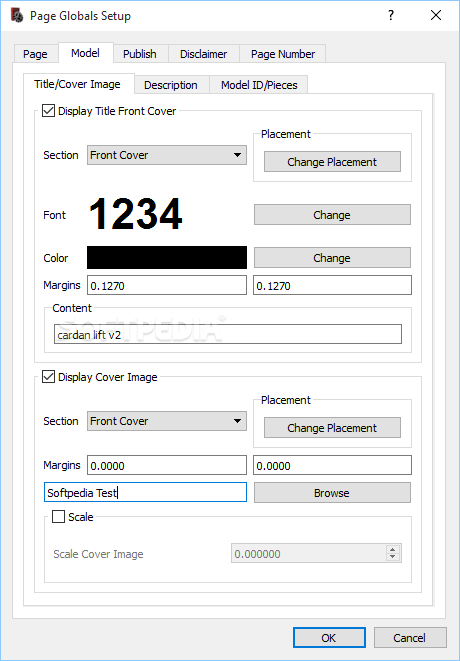
Task: Click the Change button next to Color
Action: point(332,258)
